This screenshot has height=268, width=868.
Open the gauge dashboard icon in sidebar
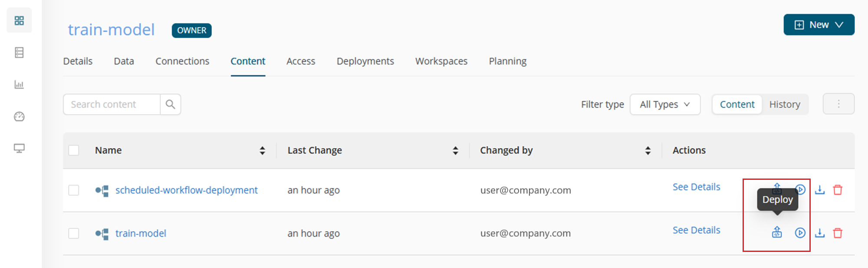pyautogui.click(x=19, y=116)
